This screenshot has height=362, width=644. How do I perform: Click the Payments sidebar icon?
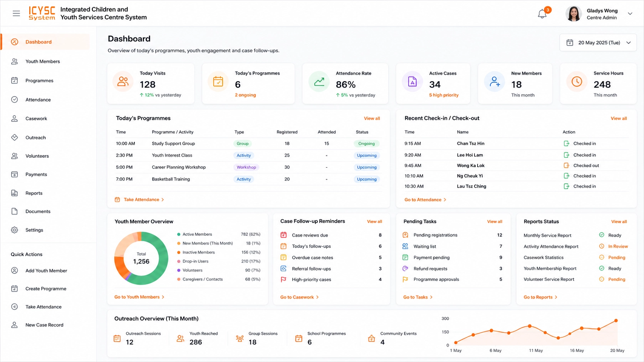point(15,174)
